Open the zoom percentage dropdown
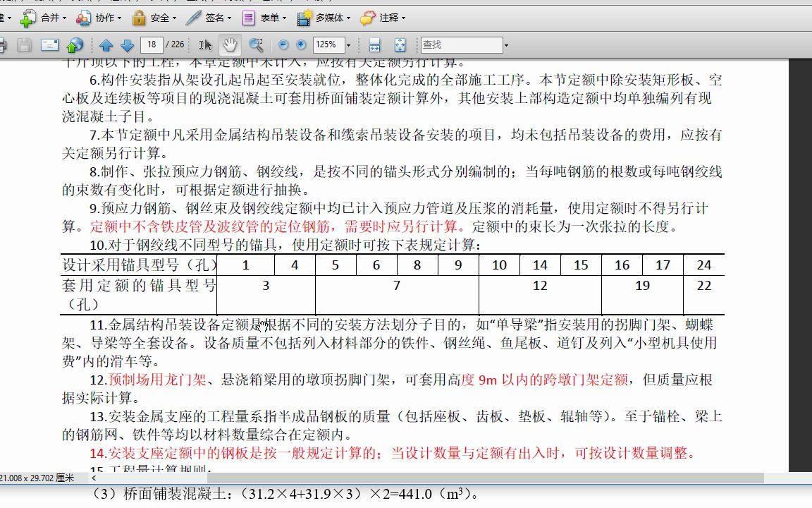The width and height of the screenshot is (812, 508). pos(349,44)
